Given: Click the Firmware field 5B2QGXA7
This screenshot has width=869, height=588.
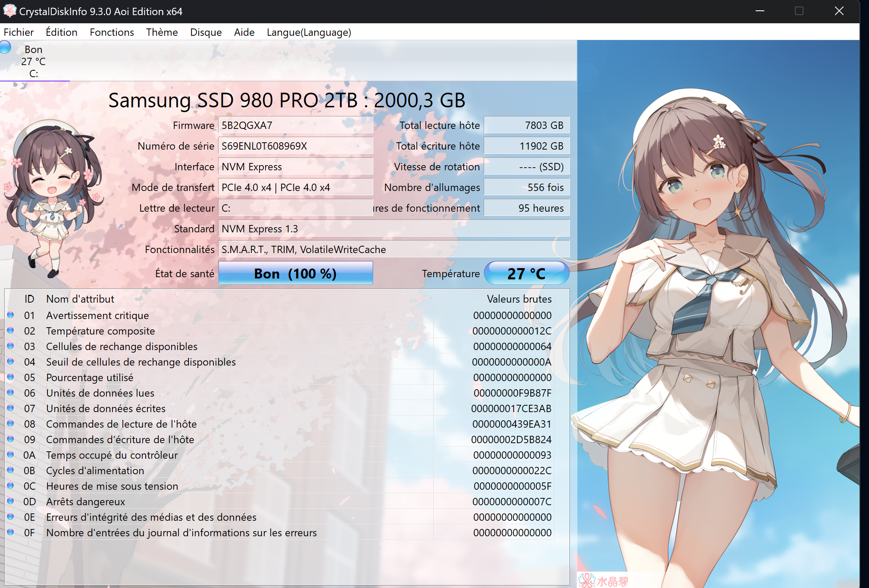Looking at the screenshot, I should pyautogui.click(x=295, y=125).
